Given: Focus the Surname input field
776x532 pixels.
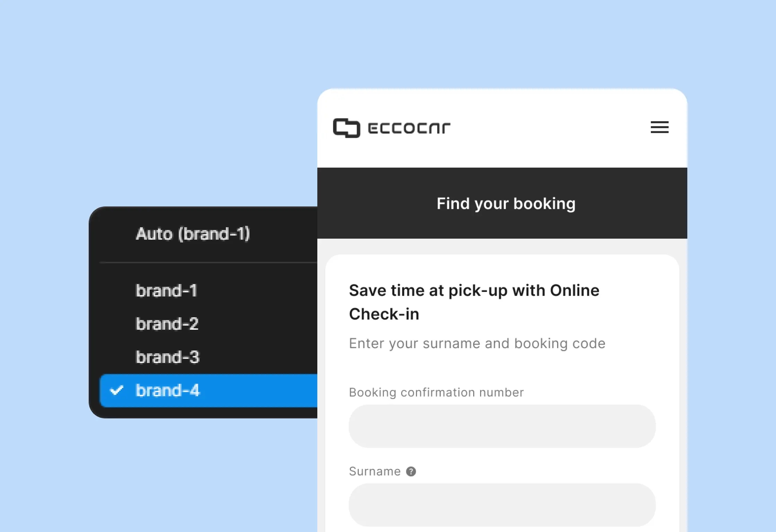Looking at the screenshot, I should pyautogui.click(x=502, y=505).
